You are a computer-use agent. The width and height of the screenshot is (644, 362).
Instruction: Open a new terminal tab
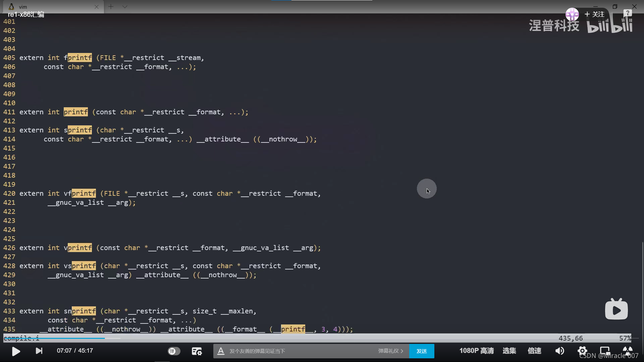tap(111, 7)
